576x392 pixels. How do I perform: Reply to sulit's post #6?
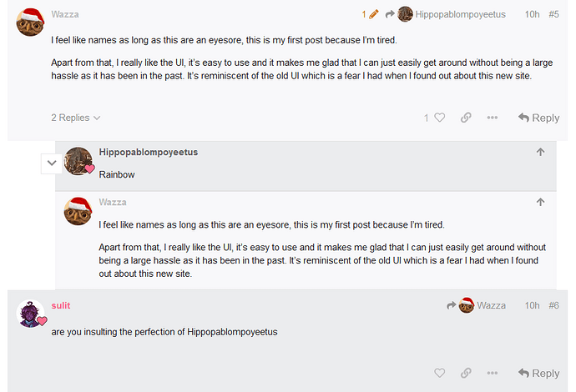538,374
